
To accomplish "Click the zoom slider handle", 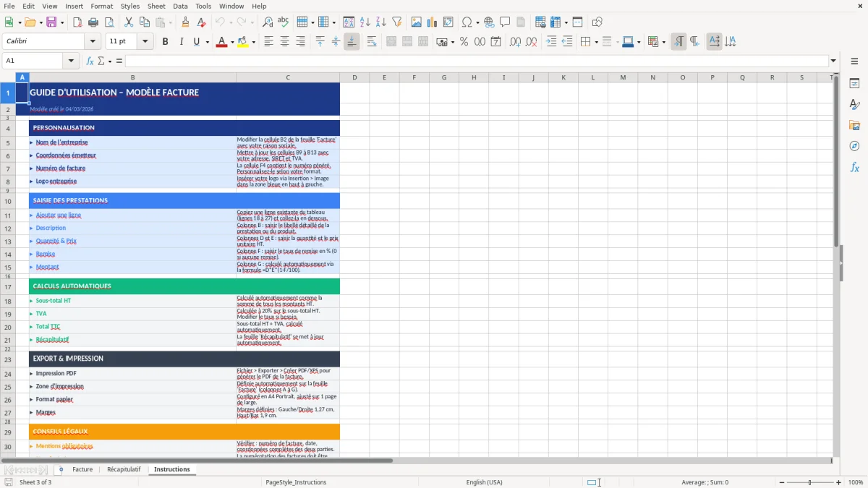I will click(x=810, y=482).
